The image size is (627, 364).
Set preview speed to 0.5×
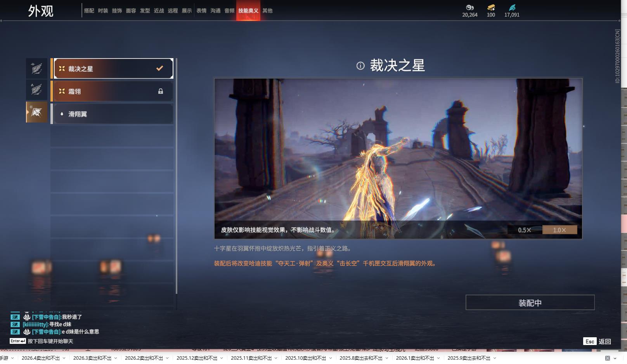click(524, 230)
